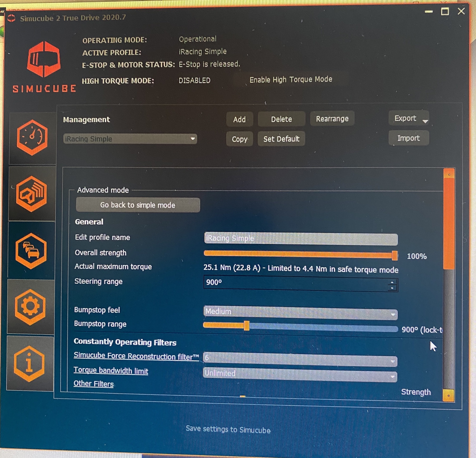This screenshot has width=476, height=458.
Task: Select the '100%' overall strength value
Action: click(417, 256)
